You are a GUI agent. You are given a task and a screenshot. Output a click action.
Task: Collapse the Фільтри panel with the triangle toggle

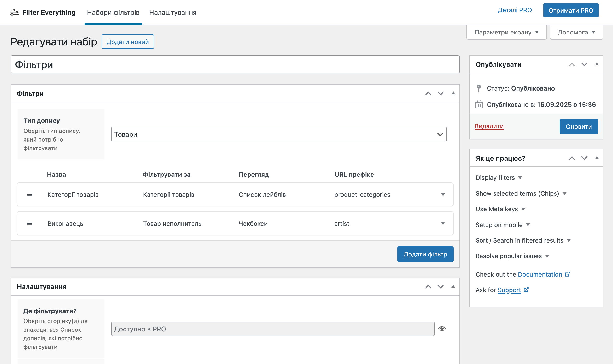click(453, 93)
